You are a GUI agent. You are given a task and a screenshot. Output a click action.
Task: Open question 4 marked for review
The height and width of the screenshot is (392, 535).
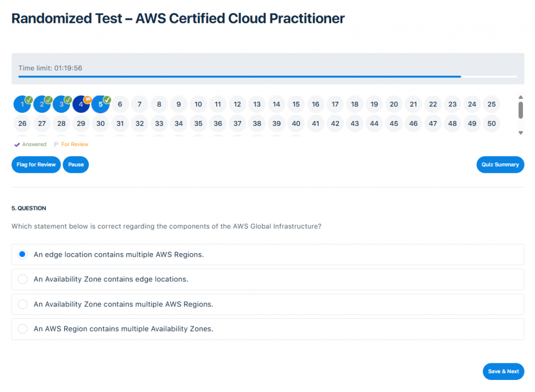80,104
